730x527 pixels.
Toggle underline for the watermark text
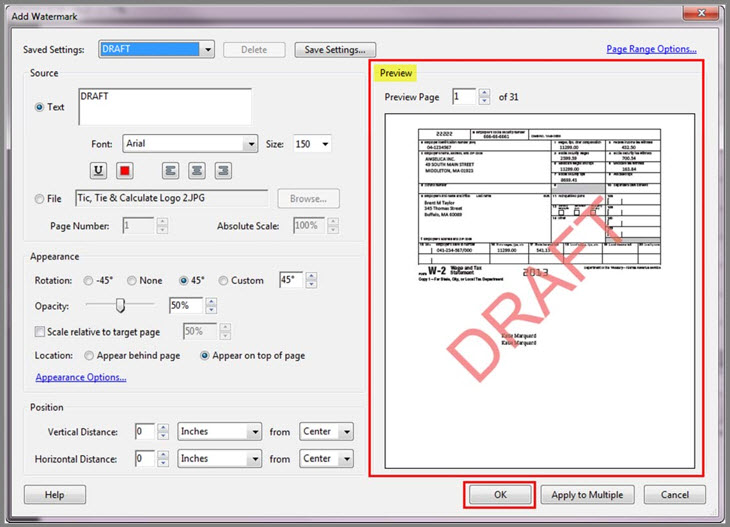point(98,170)
